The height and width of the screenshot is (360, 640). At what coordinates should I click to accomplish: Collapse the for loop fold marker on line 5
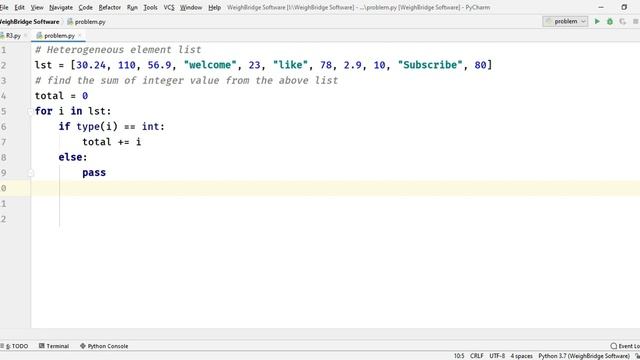point(30,111)
